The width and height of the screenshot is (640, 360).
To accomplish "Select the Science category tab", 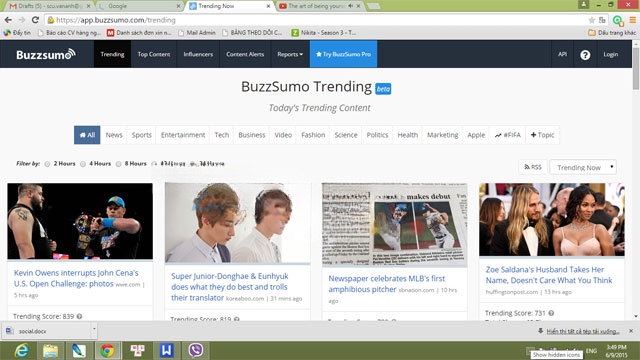I will 346,135.
